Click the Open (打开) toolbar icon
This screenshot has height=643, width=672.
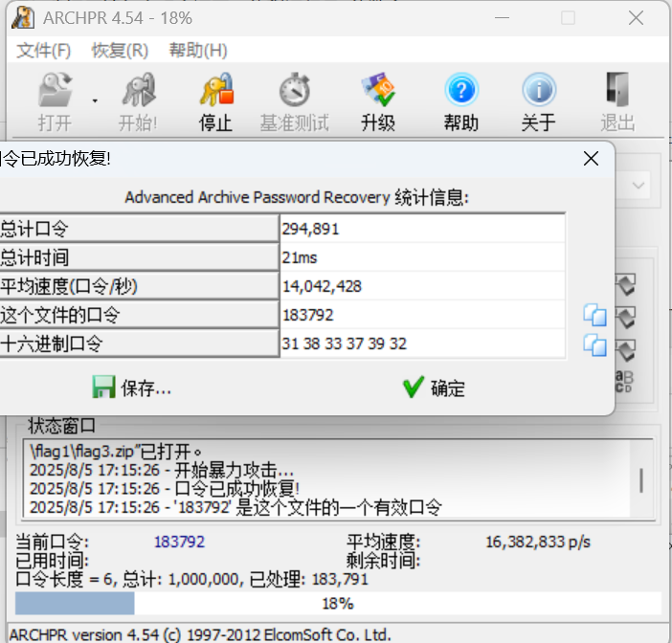pos(55,90)
